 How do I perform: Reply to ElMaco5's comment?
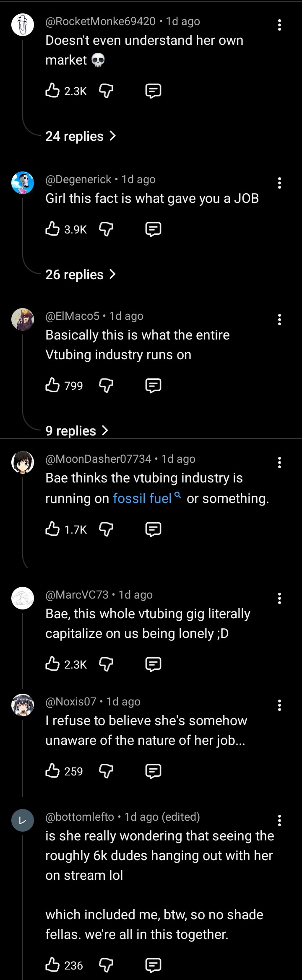(x=153, y=385)
